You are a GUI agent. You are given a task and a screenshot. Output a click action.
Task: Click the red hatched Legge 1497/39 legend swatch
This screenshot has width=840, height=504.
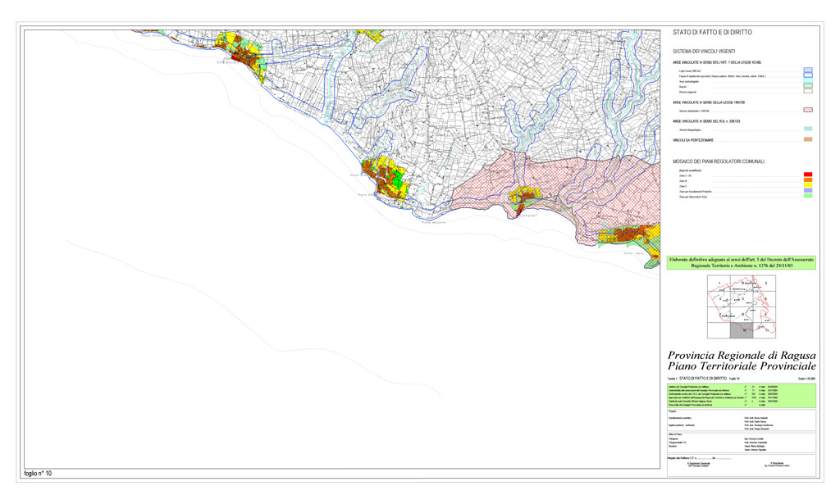808,109
